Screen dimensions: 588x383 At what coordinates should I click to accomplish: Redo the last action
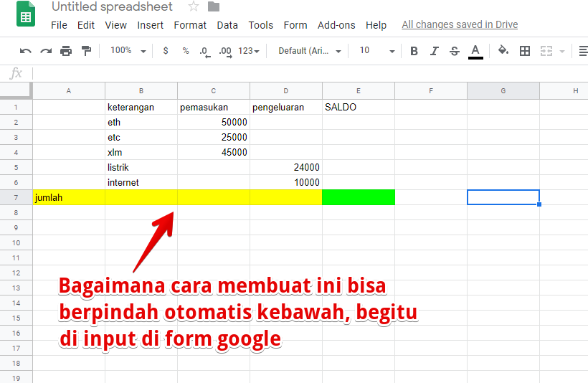pos(46,51)
